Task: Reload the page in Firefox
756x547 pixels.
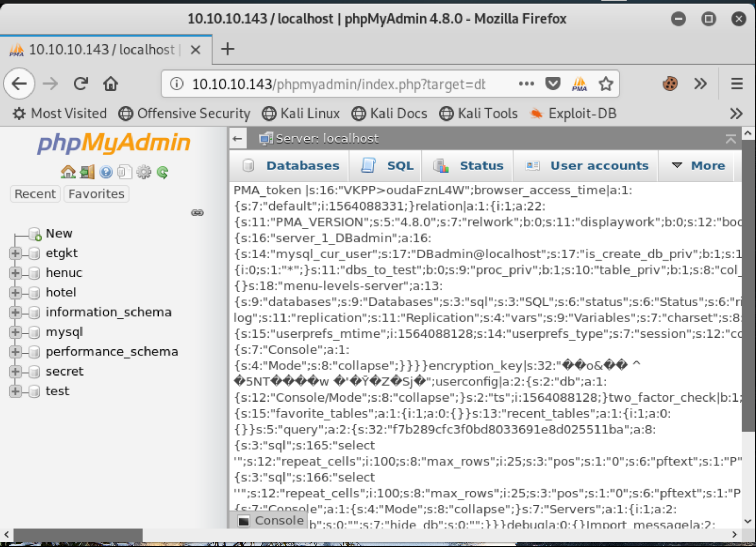Action: (x=81, y=84)
